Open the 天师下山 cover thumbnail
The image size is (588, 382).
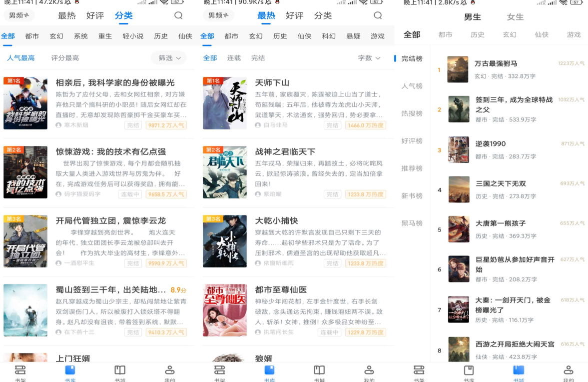point(225,103)
